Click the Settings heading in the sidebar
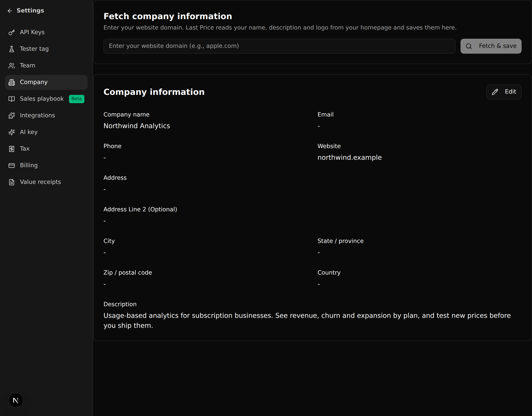 pos(30,10)
